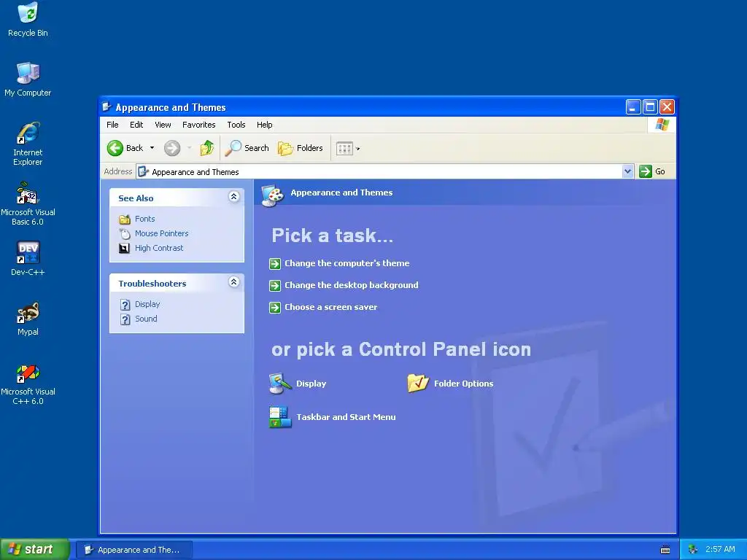Open the Start menu
747x560 pixels.
coord(34,550)
